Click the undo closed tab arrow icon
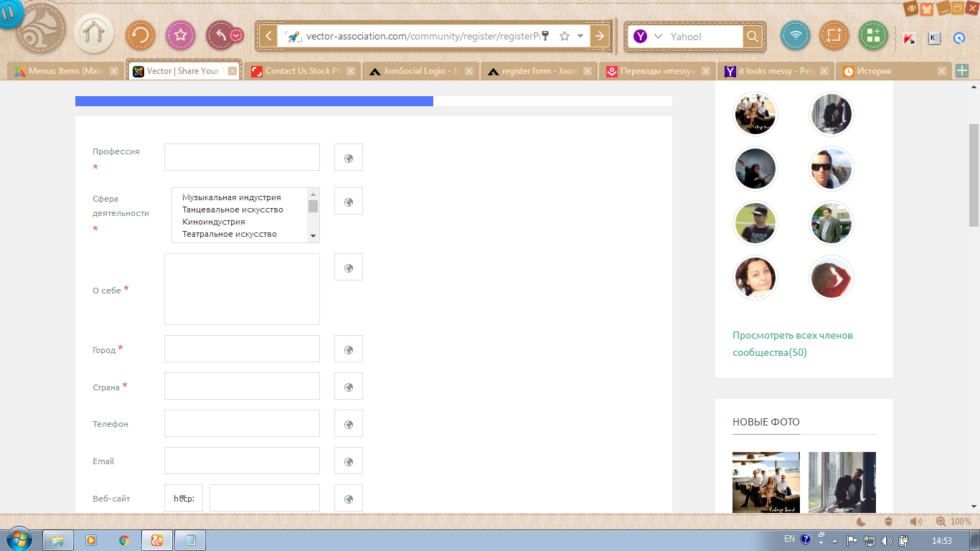 tap(220, 35)
